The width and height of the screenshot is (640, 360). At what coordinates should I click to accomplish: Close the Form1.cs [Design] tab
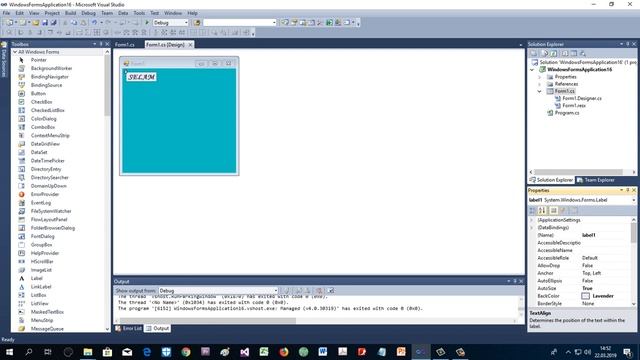190,44
